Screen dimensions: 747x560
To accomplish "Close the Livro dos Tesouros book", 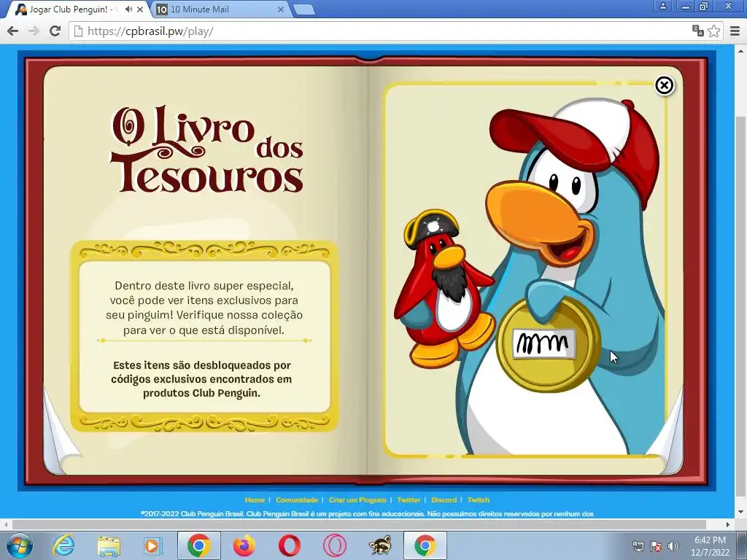I will point(664,85).
